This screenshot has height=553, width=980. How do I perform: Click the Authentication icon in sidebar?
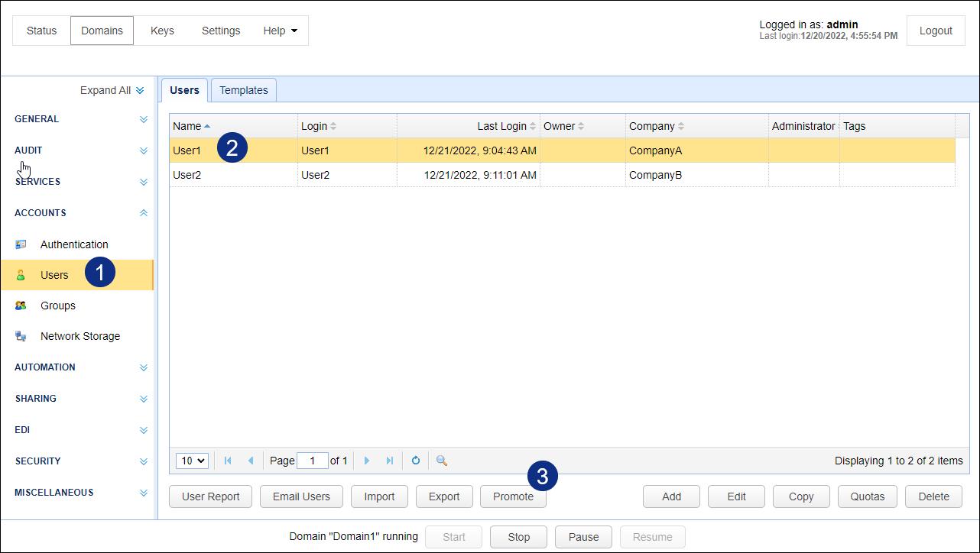(21, 244)
